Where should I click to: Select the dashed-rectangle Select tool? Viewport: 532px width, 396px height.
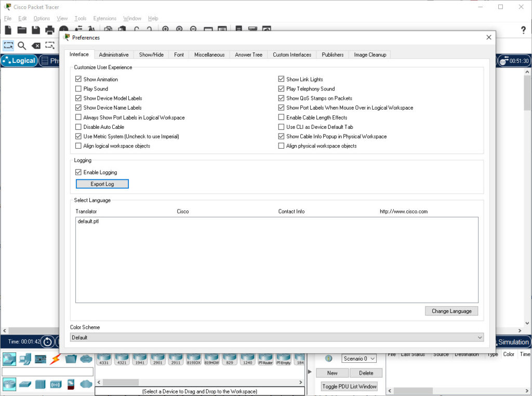8,45
